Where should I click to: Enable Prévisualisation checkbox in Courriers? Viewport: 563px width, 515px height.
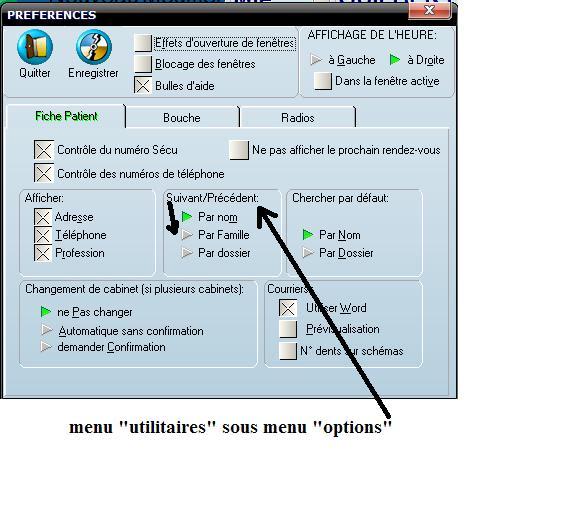(x=288, y=329)
